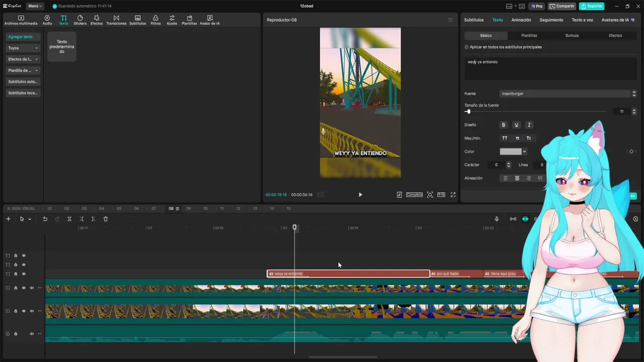Underline the subtitle text

(x=516, y=125)
